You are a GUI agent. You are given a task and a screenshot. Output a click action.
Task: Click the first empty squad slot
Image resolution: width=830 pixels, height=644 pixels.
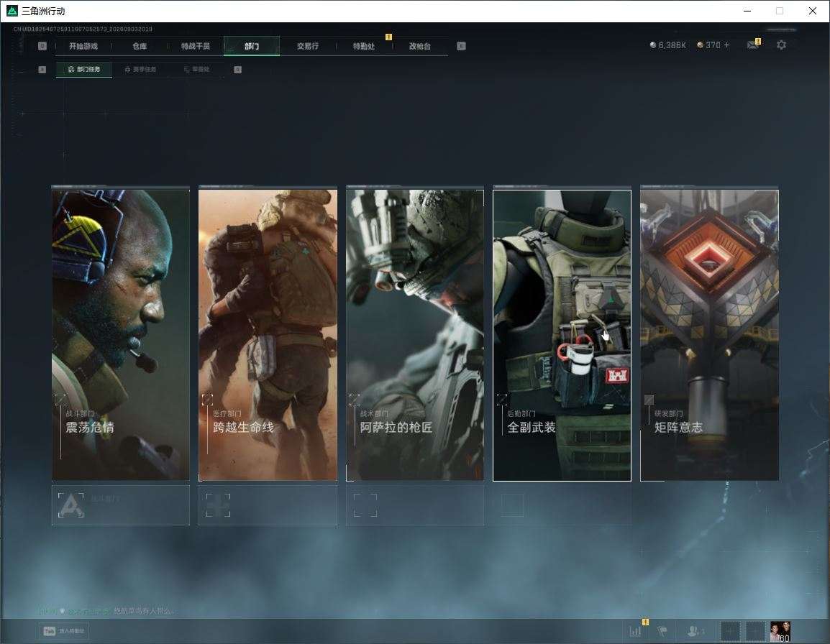point(730,631)
